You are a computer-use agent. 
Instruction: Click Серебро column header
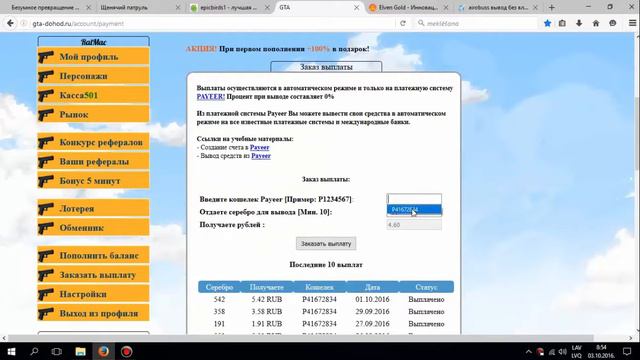click(219, 287)
